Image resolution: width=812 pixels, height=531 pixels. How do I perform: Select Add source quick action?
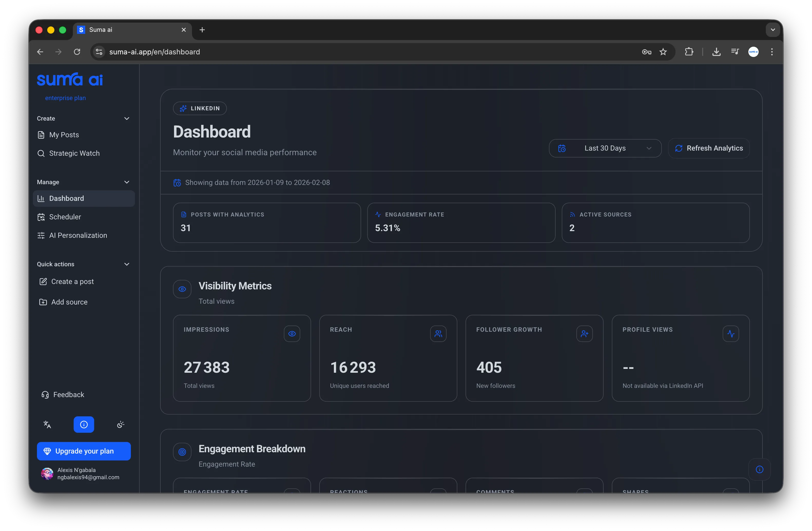click(84, 302)
